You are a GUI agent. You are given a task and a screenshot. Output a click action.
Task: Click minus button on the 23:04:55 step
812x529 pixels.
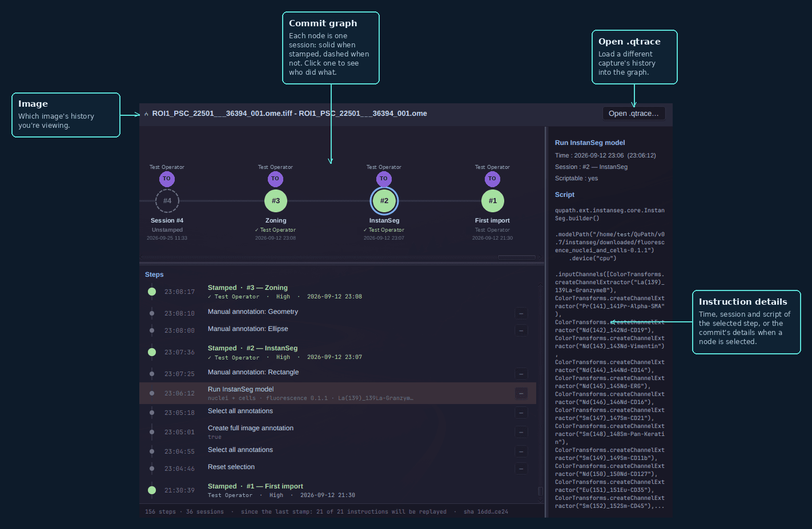pyautogui.click(x=521, y=451)
